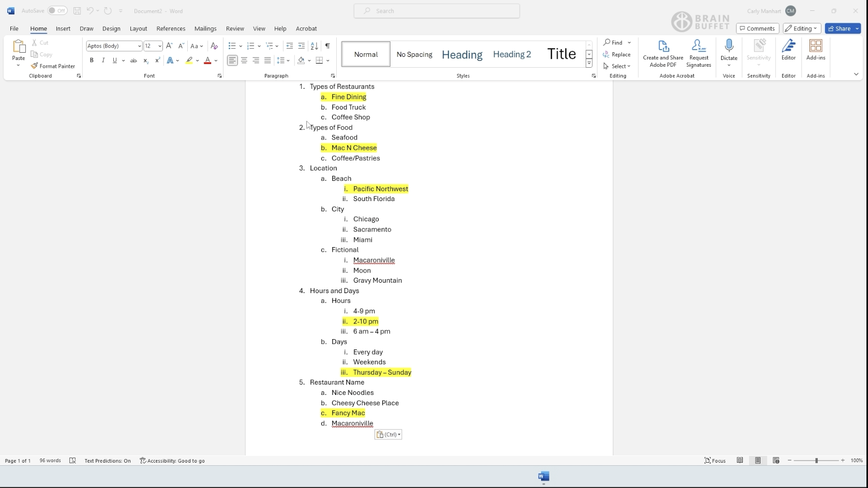
Task: Click the zoom slider handle
Action: 816,461
